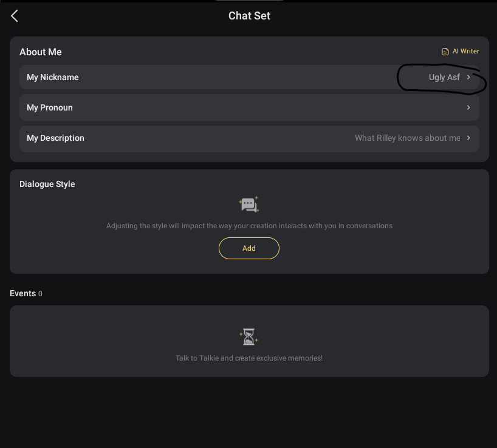Go back using the top-left arrow
Viewport: 497px width, 448px height.
(x=15, y=16)
